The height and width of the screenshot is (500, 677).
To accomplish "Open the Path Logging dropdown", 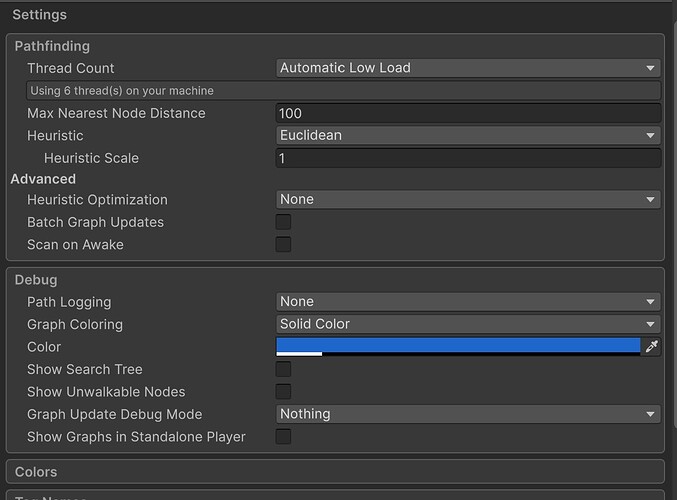I will coord(467,302).
